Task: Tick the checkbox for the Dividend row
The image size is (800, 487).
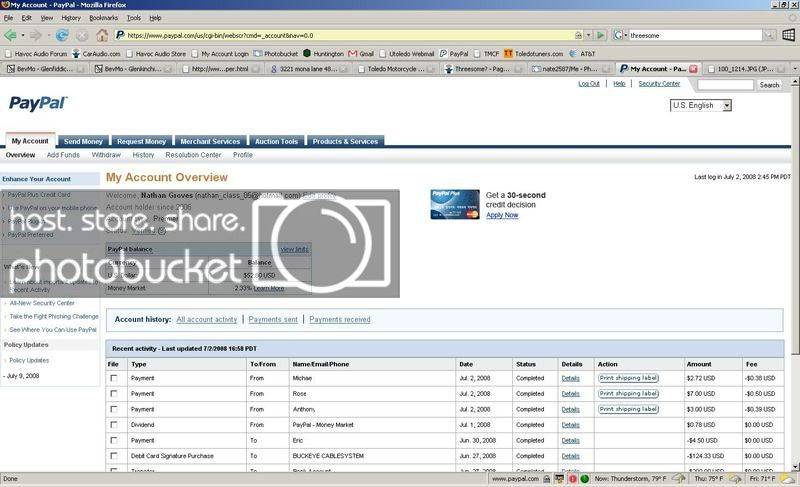Action: coord(113,424)
